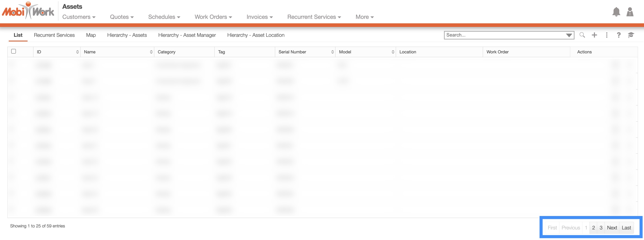Toggle the select-all checkbox in table header
The image size is (644, 240).
pos(14,51)
